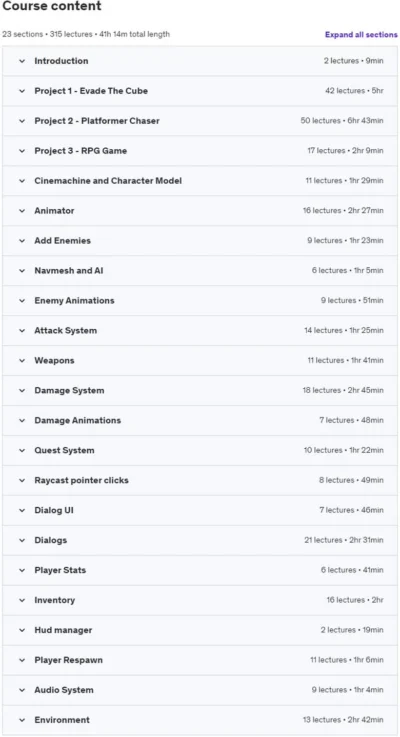Expand the Project 2 - Platformer Chaser chevron
The image size is (400, 737).
point(22,121)
